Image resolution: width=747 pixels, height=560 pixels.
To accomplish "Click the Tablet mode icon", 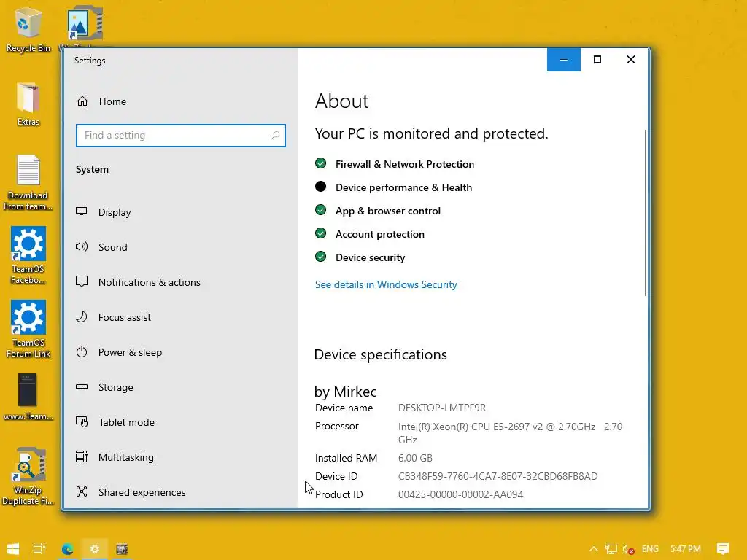I will pos(82,422).
